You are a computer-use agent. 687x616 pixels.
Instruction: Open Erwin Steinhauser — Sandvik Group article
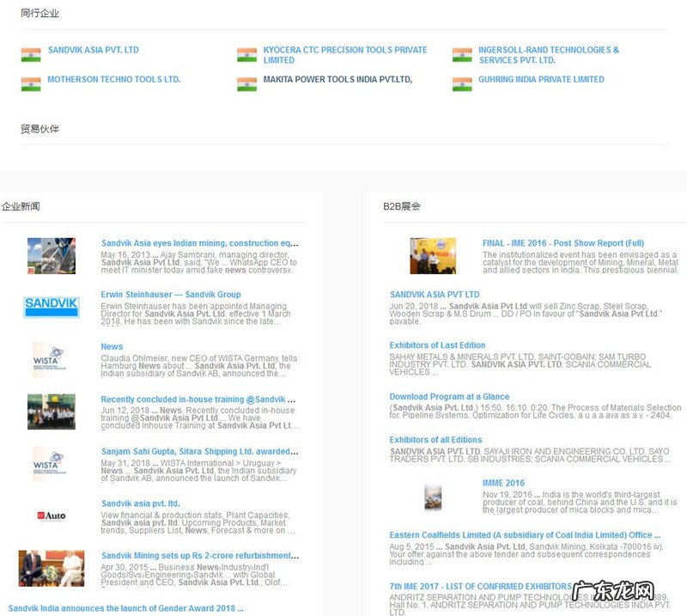click(x=170, y=295)
